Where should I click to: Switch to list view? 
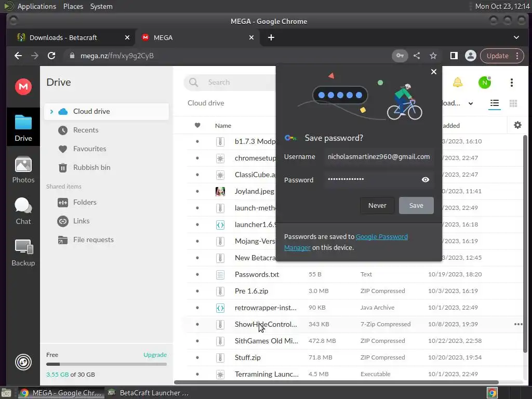pyautogui.click(x=495, y=103)
